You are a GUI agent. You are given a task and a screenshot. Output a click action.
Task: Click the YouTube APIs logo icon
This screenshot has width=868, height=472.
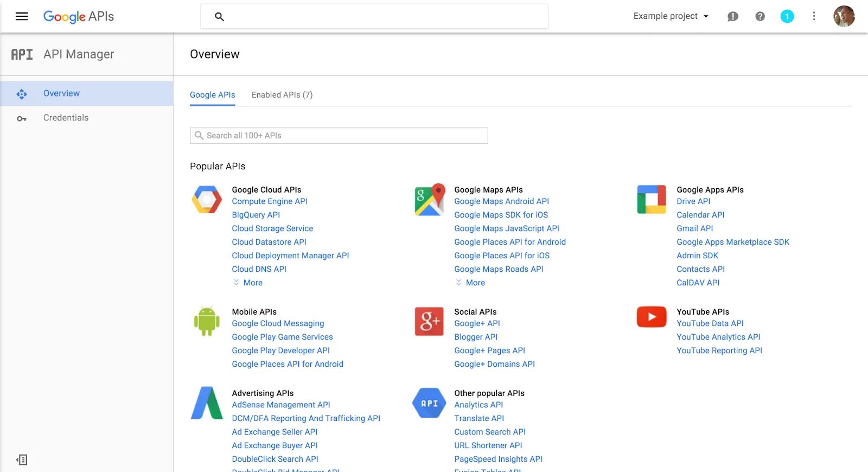pos(652,317)
